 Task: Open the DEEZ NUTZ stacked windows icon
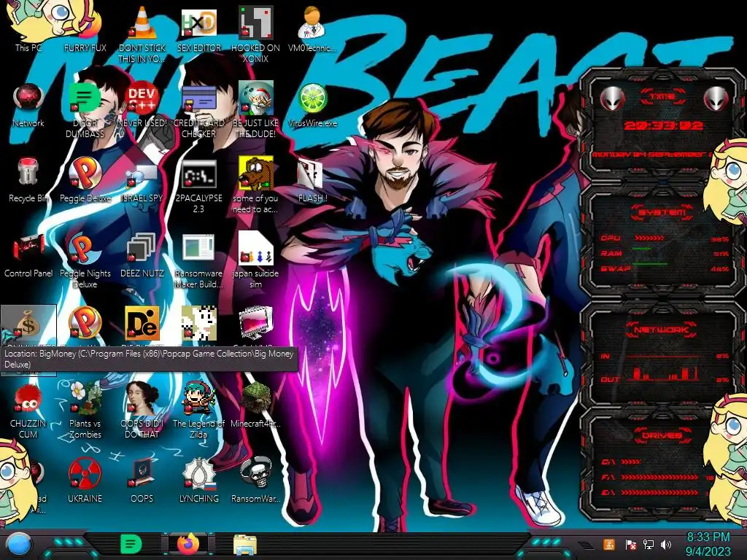click(x=142, y=248)
